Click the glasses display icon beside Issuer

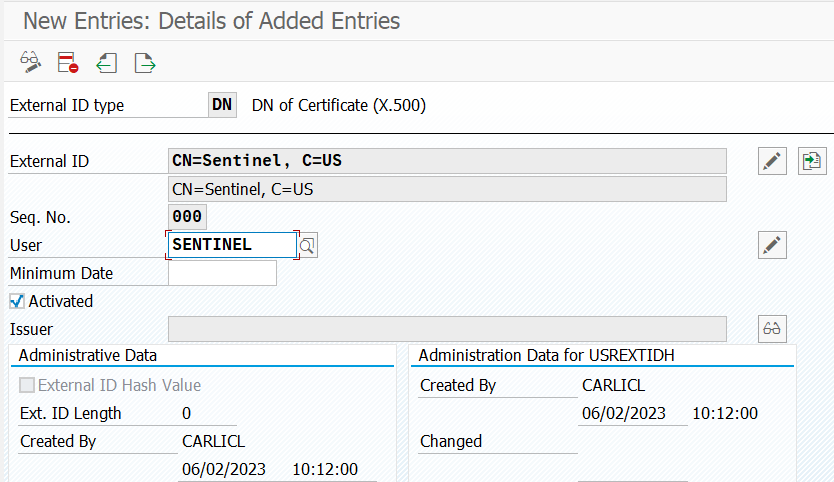pyautogui.click(x=772, y=329)
